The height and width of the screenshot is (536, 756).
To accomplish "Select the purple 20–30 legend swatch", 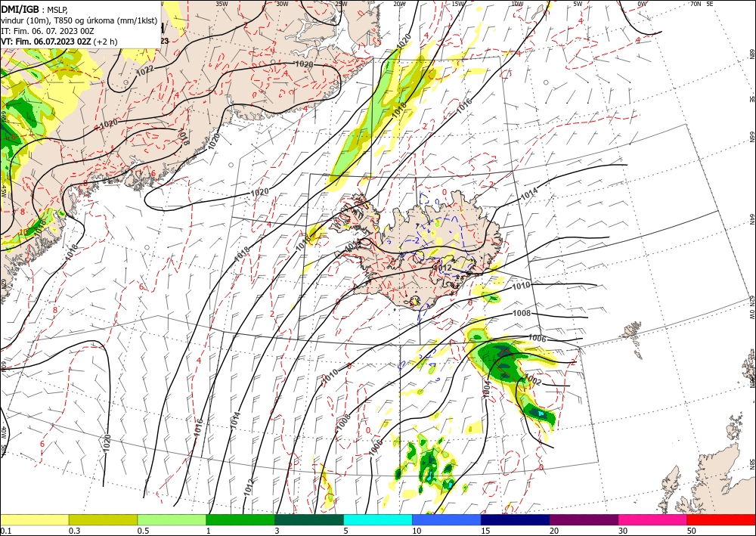I will (584, 519).
